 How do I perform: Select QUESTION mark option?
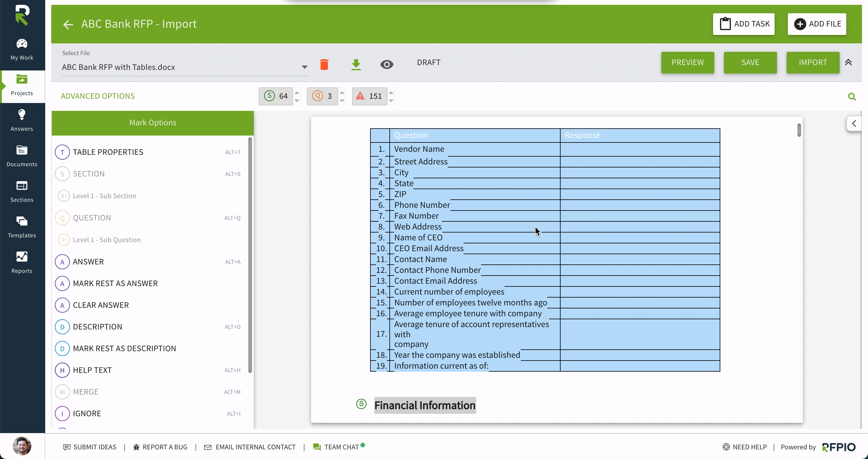pos(148,218)
